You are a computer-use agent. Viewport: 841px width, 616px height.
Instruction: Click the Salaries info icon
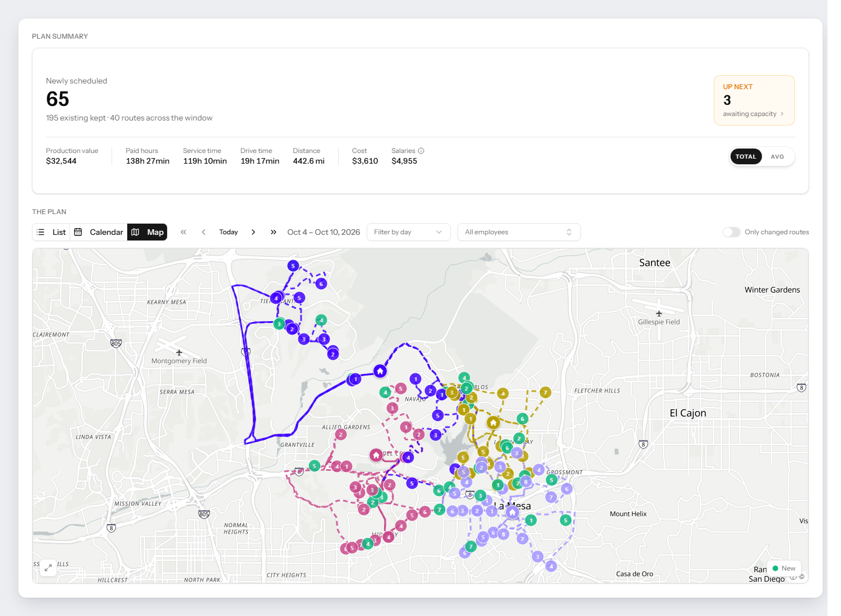[x=421, y=151]
